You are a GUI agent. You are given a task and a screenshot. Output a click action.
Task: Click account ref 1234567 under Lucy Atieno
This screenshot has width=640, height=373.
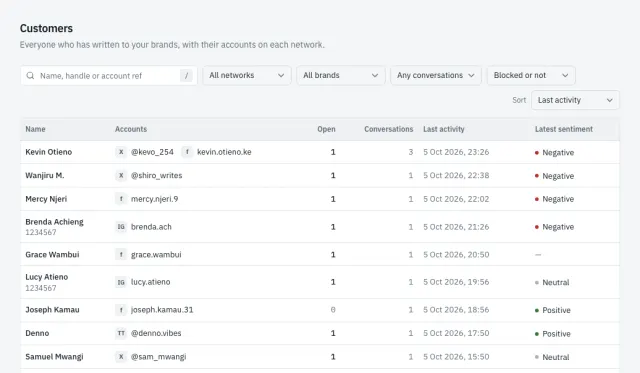41,288
